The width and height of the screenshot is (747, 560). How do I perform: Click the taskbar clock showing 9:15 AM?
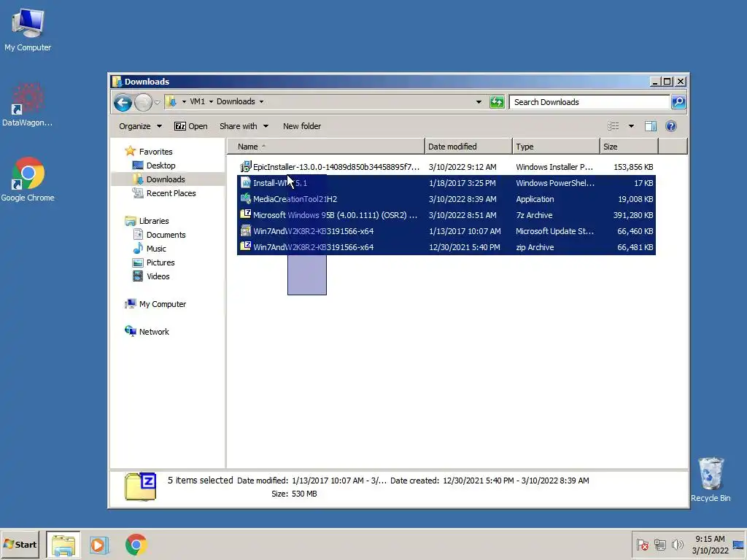710,545
